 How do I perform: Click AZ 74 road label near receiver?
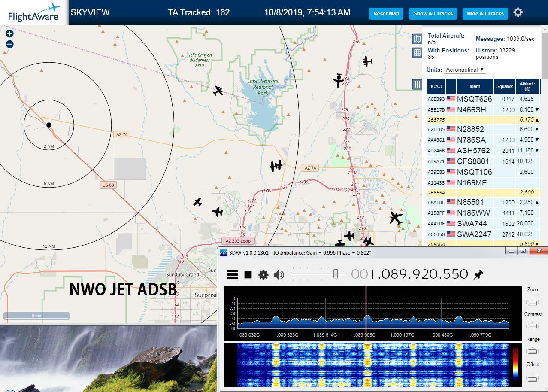pos(122,134)
